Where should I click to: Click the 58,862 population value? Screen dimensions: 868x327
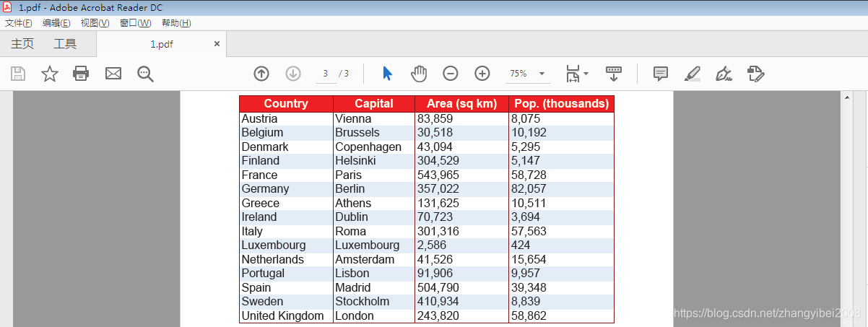(529, 315)
